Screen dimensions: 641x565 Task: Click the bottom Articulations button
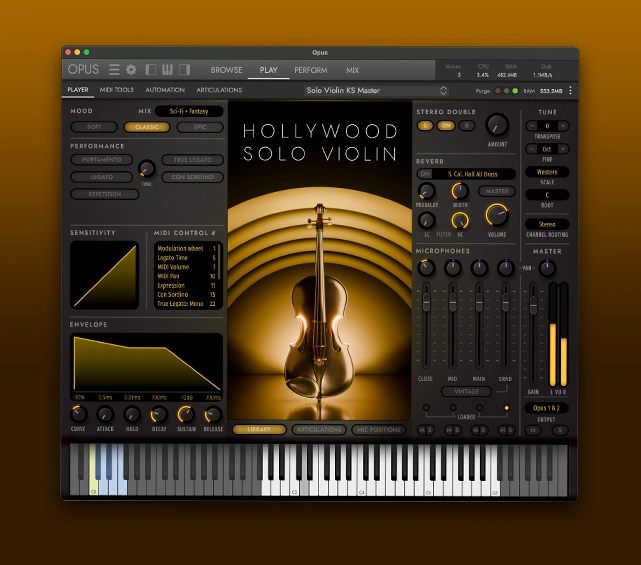pyautogui.click(x=319, y=430)
